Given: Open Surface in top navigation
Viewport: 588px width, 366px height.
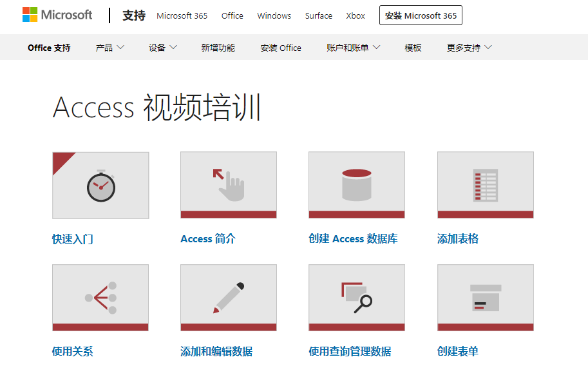Looking at the screenshot, I should [318, 15].
